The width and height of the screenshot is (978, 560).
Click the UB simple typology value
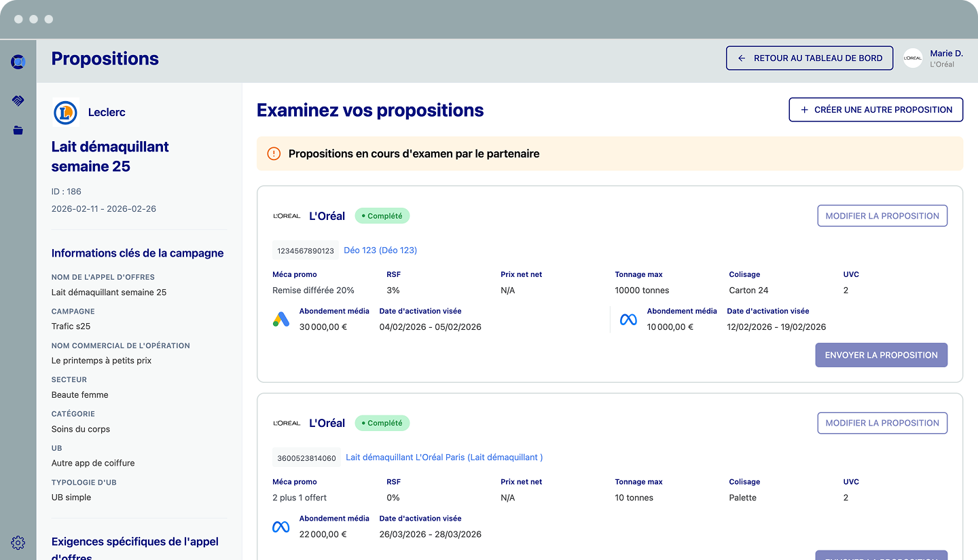click(x=71, y=498)
